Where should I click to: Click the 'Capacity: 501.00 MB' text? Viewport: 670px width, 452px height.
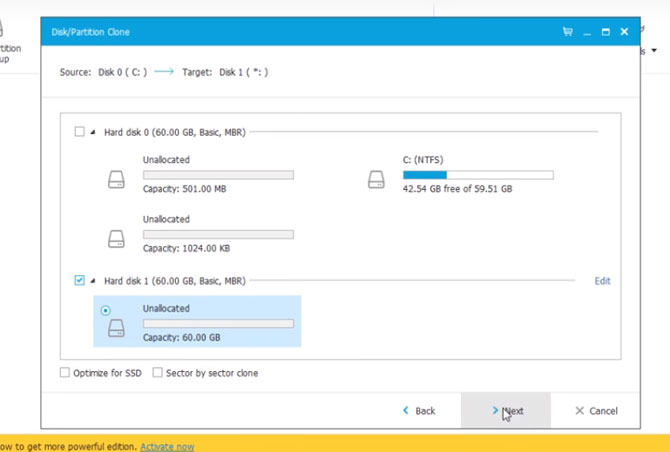coord(185,189)
